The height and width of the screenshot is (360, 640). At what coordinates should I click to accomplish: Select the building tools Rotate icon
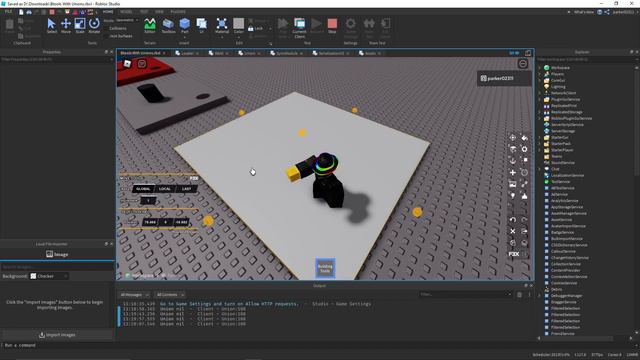(524, 173)
